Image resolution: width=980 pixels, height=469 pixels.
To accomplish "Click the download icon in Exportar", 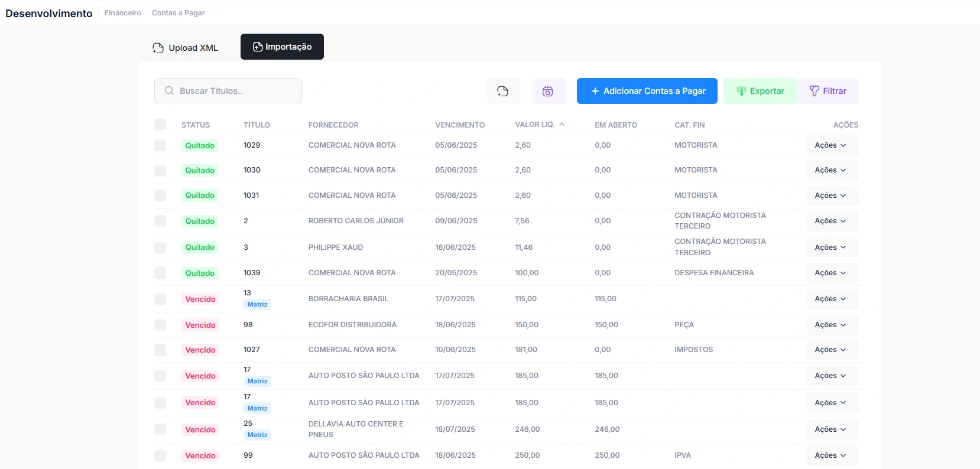I will (x=741, y=91).
